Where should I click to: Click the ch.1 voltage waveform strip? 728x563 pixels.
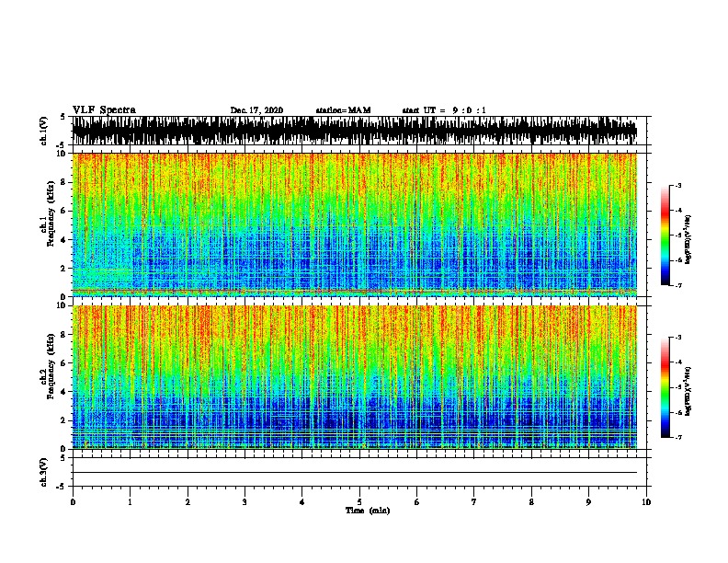[355, 131]
